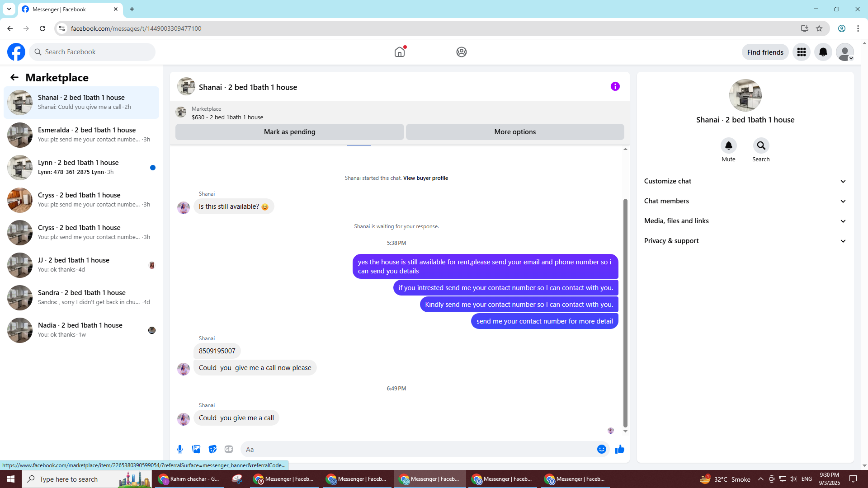Choose a sticker
Image resolution: width=868 pixels, height=488 pixels.
pos(212,449)
